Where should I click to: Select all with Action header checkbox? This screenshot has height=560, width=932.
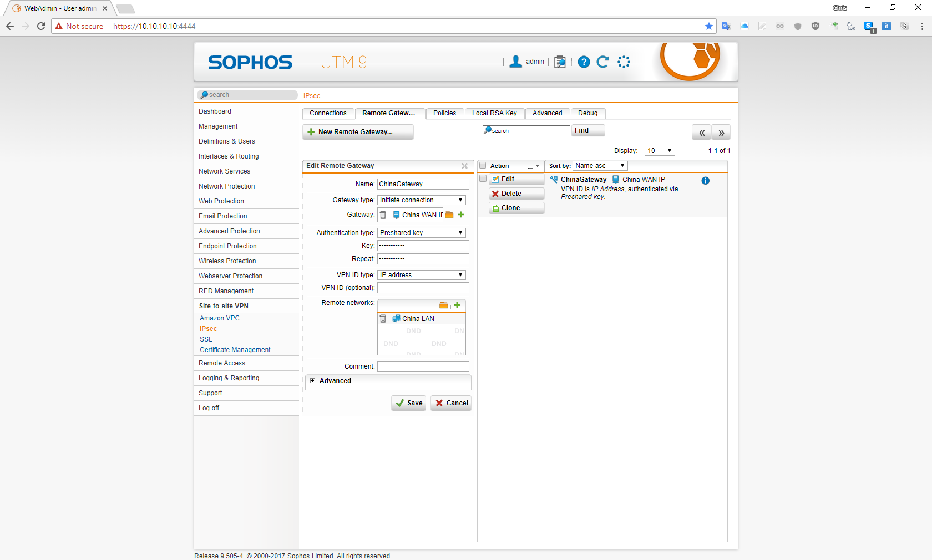click(x=483, y=166)
